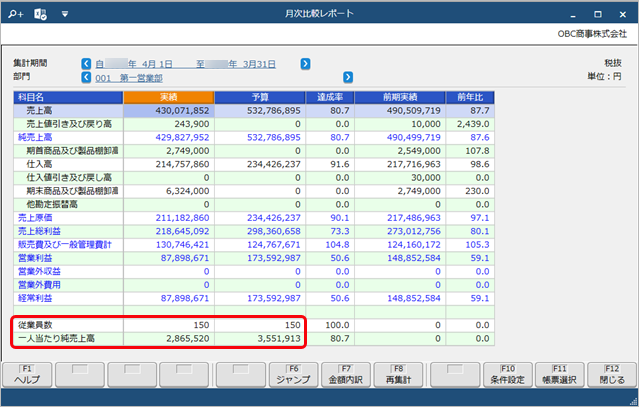Select the 営業外費用 row label
The height and width of the screenshot is (407, 639).
(x=39, y=285)
